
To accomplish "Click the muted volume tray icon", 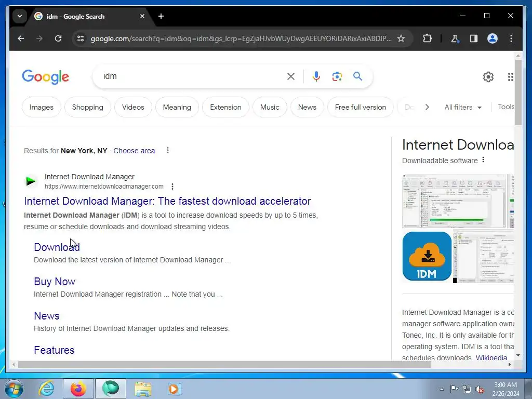I will [480, 390].
